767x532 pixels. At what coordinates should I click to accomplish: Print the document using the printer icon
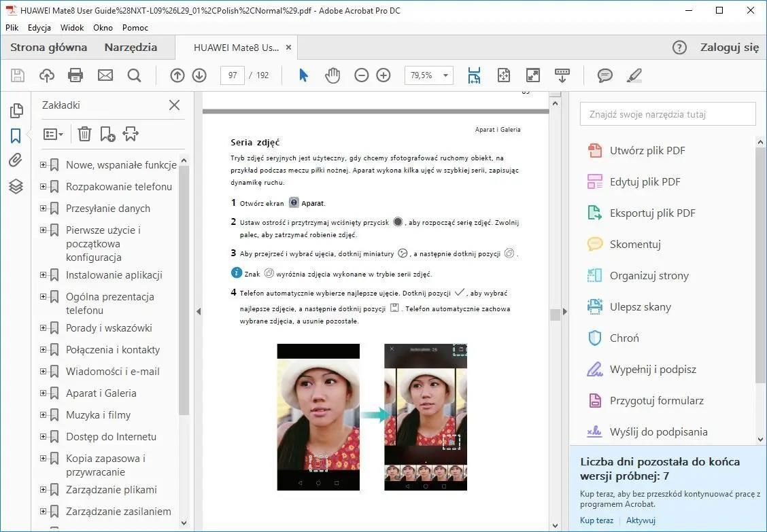click(x=75, y=75)
